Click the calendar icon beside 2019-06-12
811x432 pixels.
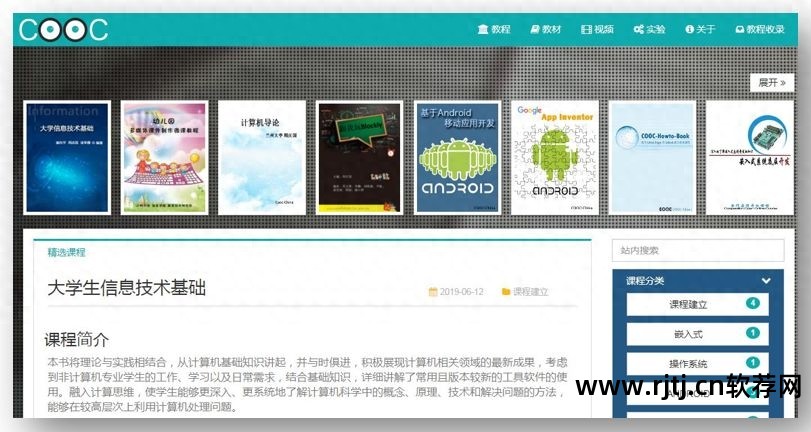coord(433,292)
